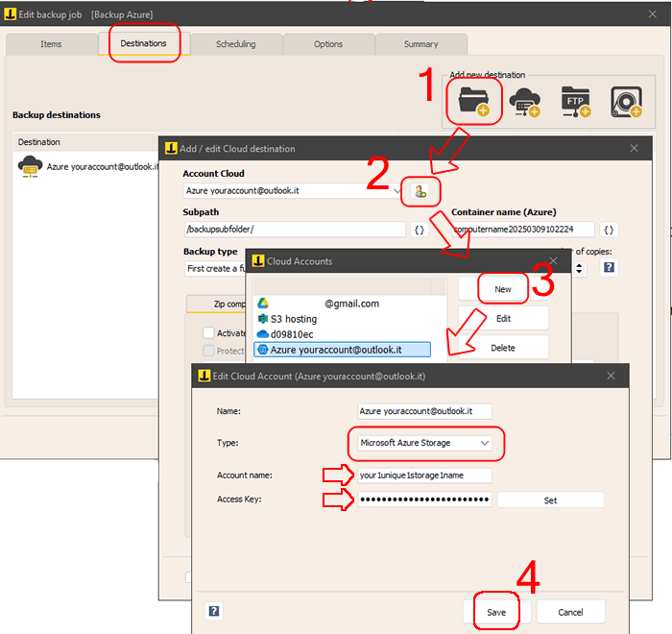672x634 pixels.
Task: Expand the Account Cloud dropdown
Action: pyautogui.click(x=398, y=191)
